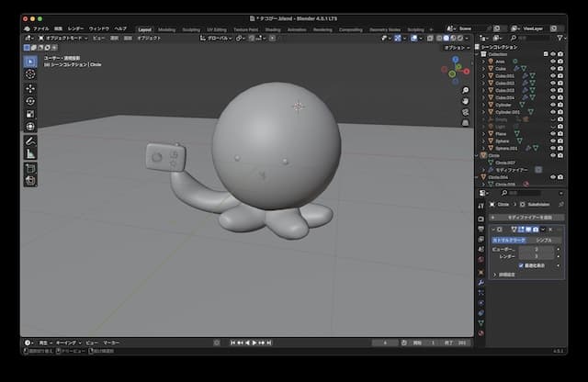Click the viewport levels value field
This screenshot has width=588, height=382.
pos(537,249)
